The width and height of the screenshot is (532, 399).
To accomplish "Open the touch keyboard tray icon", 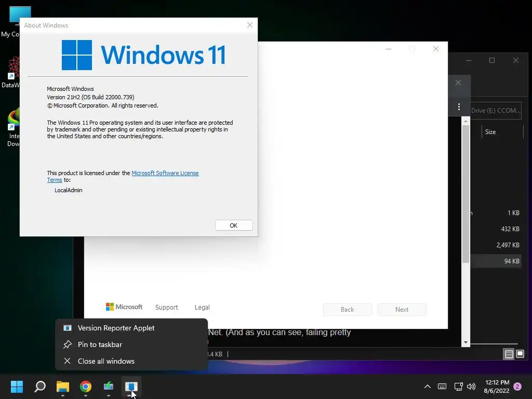I will tap(442, 386).
